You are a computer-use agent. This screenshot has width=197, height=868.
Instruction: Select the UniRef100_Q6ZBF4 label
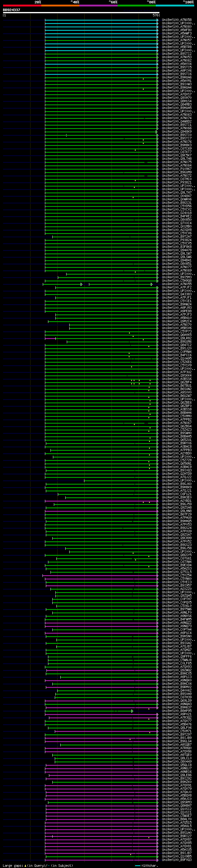point(177,382)
